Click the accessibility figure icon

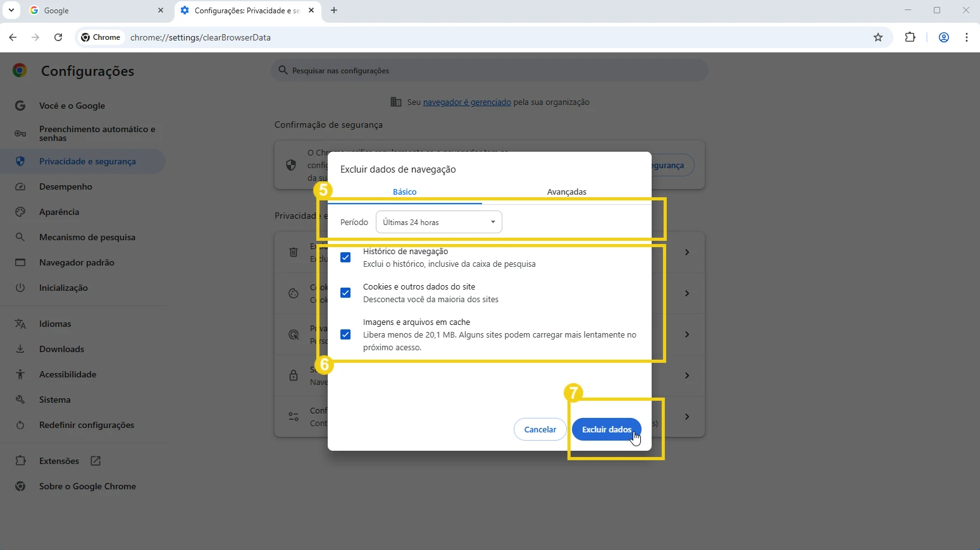20,374
